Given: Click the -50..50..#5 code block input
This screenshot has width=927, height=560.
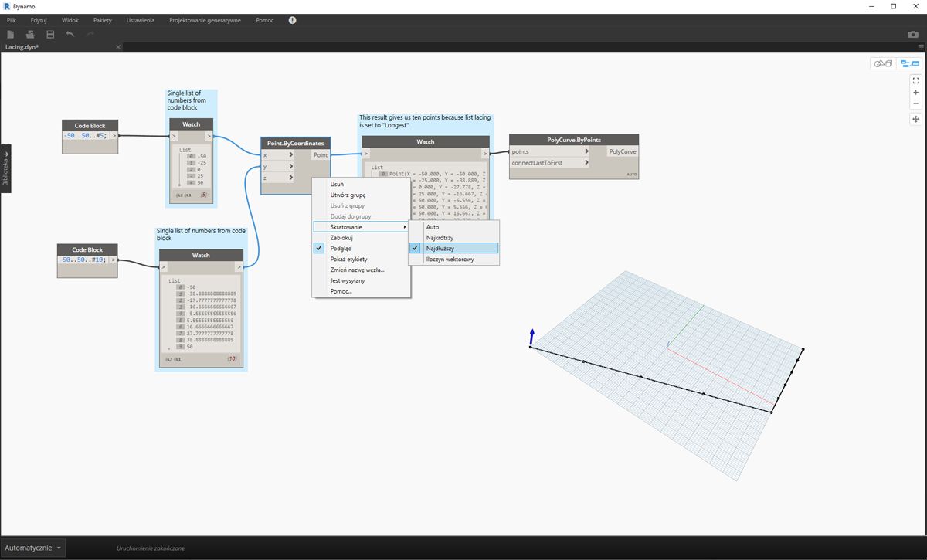Looking at the screenshot, I should pyautogui.click(x=86, y=135).
